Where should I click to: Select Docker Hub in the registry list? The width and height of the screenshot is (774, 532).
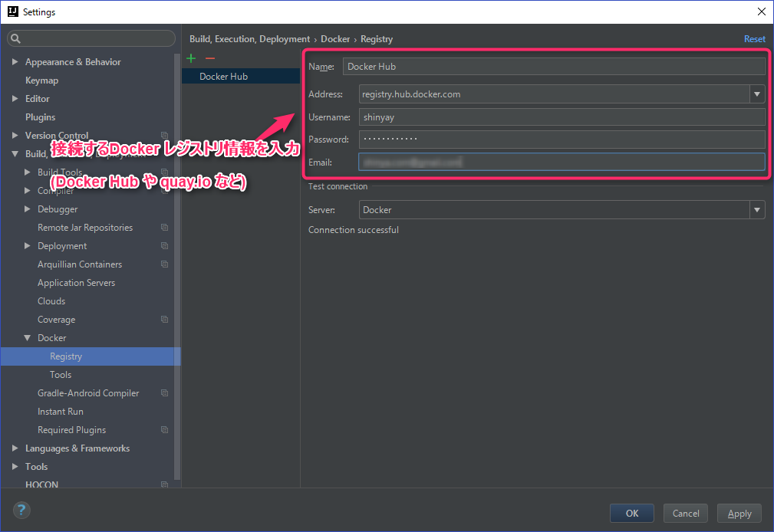coord(241,77)
